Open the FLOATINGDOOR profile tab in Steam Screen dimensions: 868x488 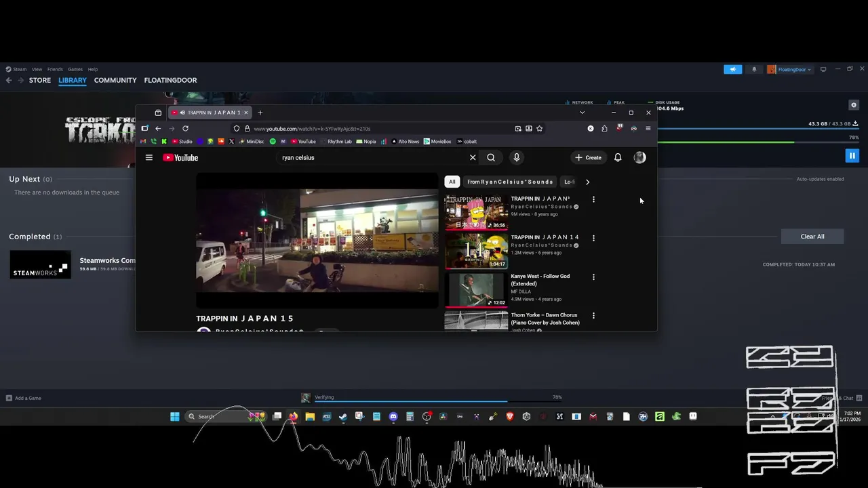170,80
